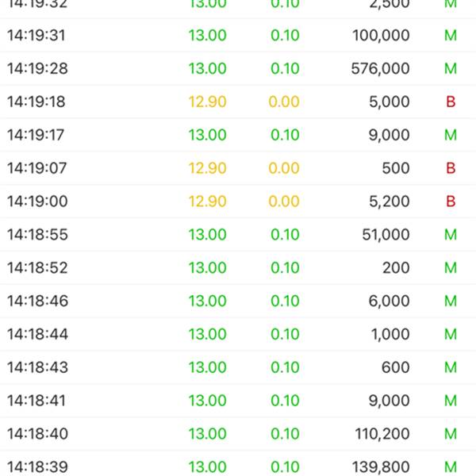Image resolution: width=476 pixels, height=476 pixels.
Task: Tap the 200 volume at 14:18:52
Action: [x=396, y=268]
